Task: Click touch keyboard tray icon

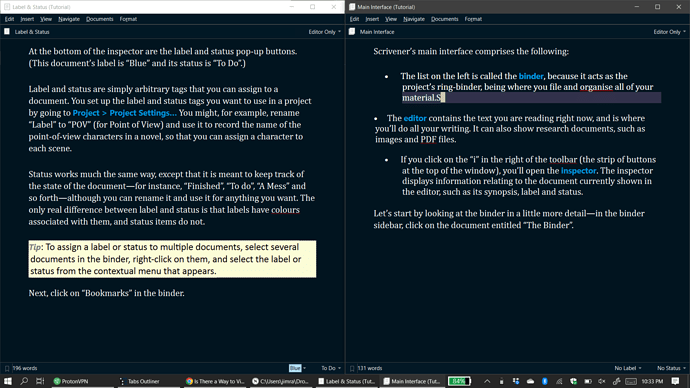Action: pyautogui.click(x=631, y=381)
